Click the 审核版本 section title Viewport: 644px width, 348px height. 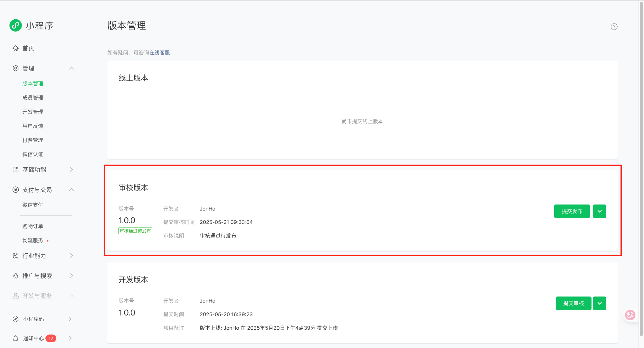133,188
